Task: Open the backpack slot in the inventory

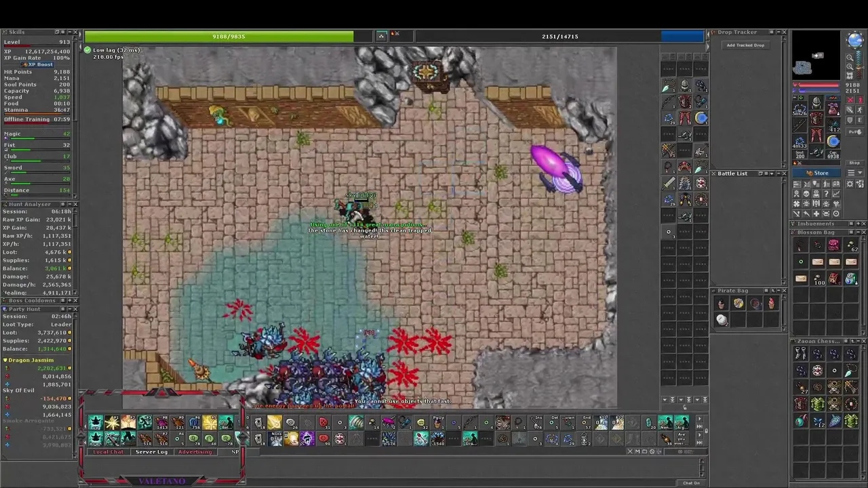Action: coord(833,108)
